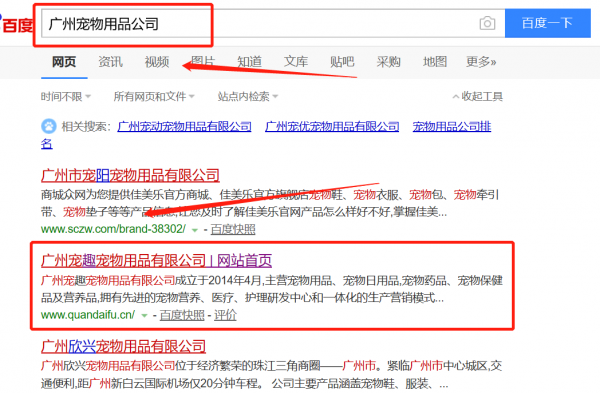600x393 pixels.
Task: Click the 相关搜索 label
Action: [x=86, y=126]
